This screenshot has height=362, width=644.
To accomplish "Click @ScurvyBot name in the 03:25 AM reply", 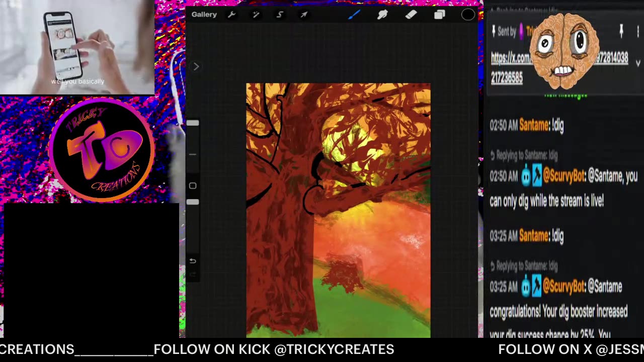I will click(x=564, y=287).
